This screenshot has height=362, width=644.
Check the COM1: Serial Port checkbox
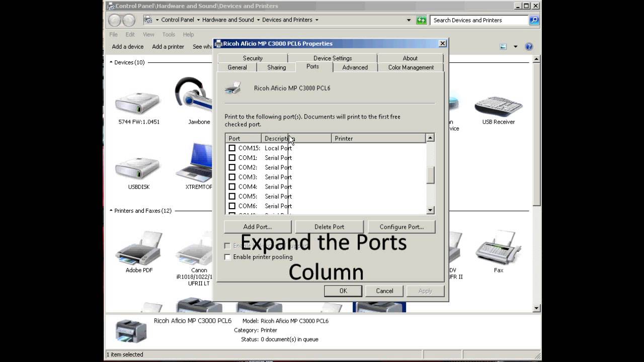pyautogui.click(x=232, y=158)
